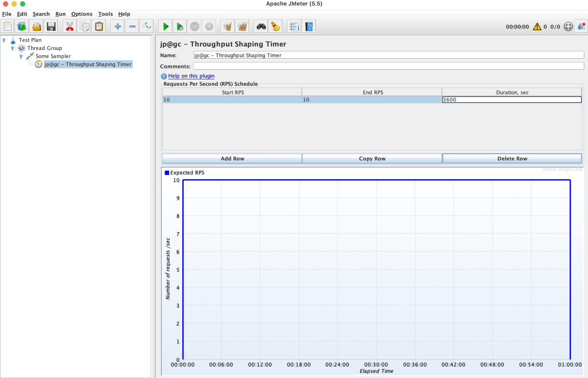The width and height of the screenshot is (588, 378).
Task: Click the blue minus Collapse All icon
Action: [x=132, y=26]
